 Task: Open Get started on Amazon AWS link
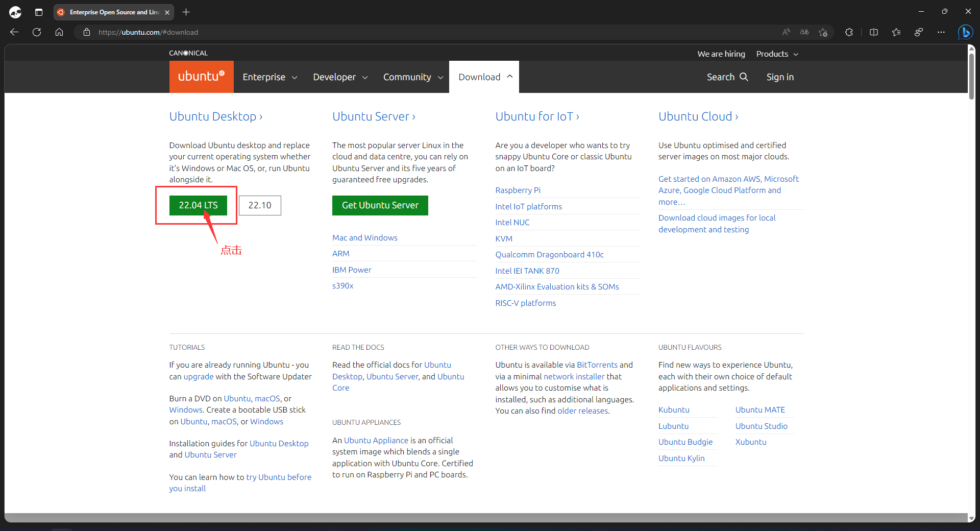(728, 190)
